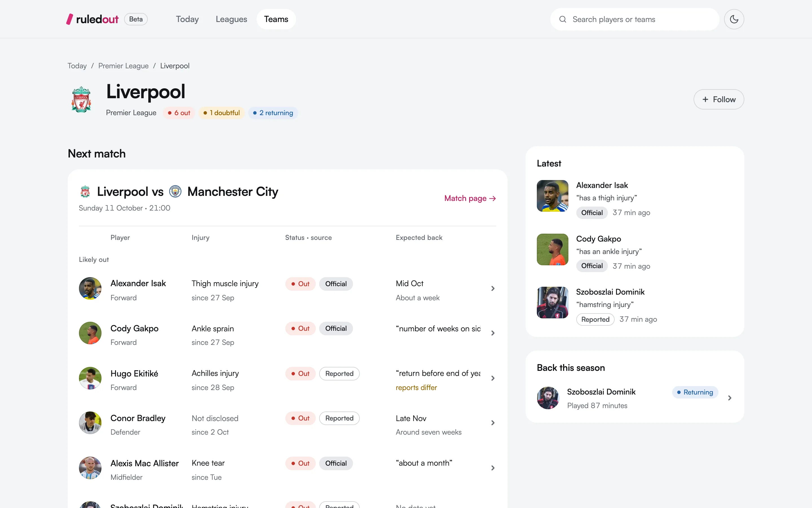Viewport: 812px width, 508px height.
Task: Open Alexander Isak's avatar in the injury table
Action: 90,288
